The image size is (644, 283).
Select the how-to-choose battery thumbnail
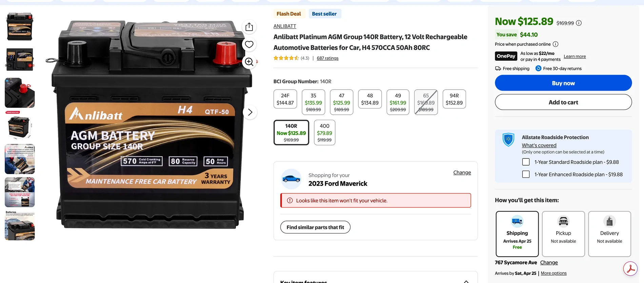coord(20,192)
